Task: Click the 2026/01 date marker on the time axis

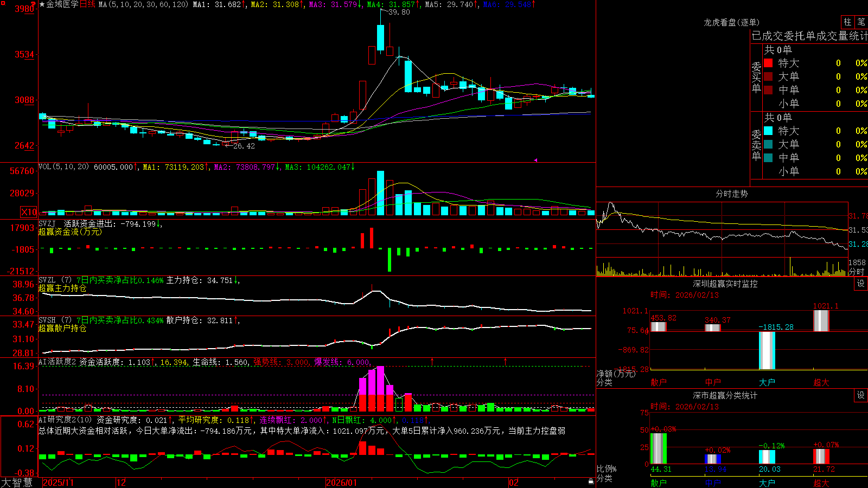Action: [x=342, y=483]
